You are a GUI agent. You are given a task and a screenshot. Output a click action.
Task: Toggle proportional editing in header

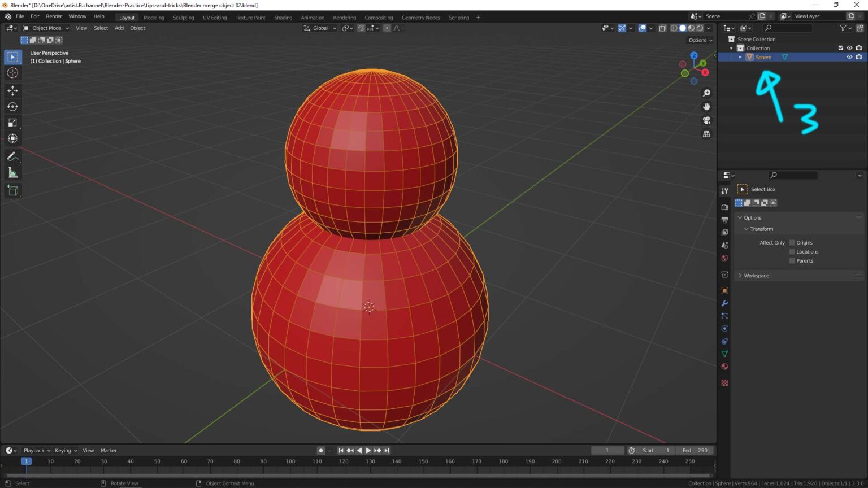tap(387, 28)
